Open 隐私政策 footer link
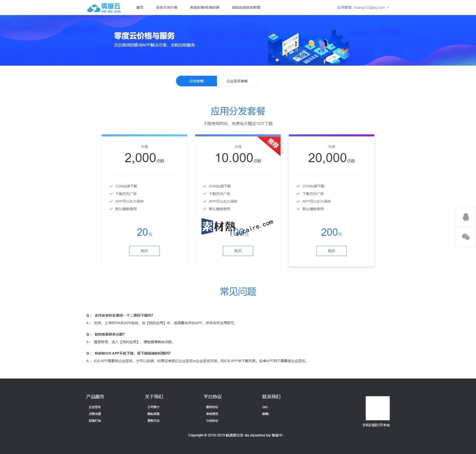This screenshot has width=476, height=454. 153,414
